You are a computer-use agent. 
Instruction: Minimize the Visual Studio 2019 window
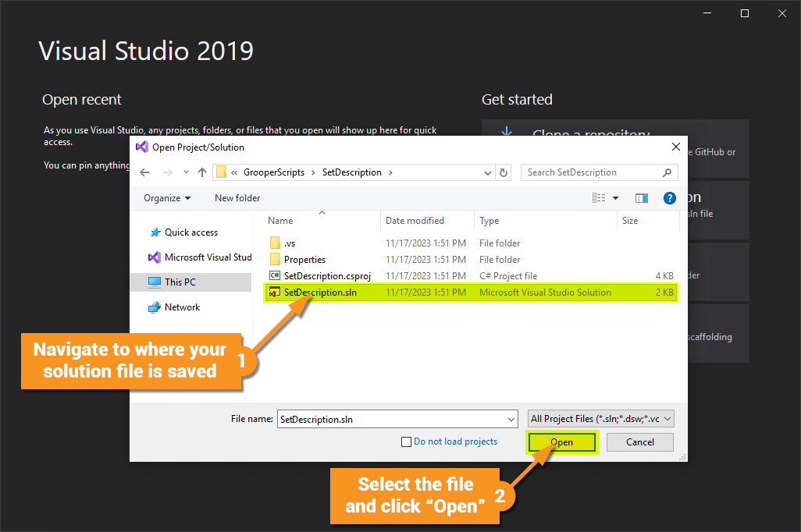coord(707,13)
